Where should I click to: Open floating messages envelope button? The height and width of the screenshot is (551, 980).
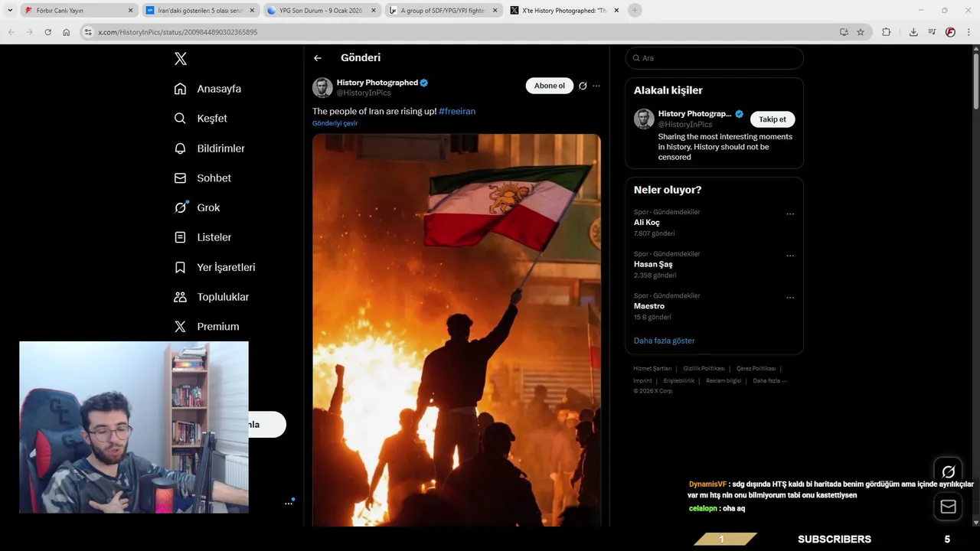[x=948, y=506]
